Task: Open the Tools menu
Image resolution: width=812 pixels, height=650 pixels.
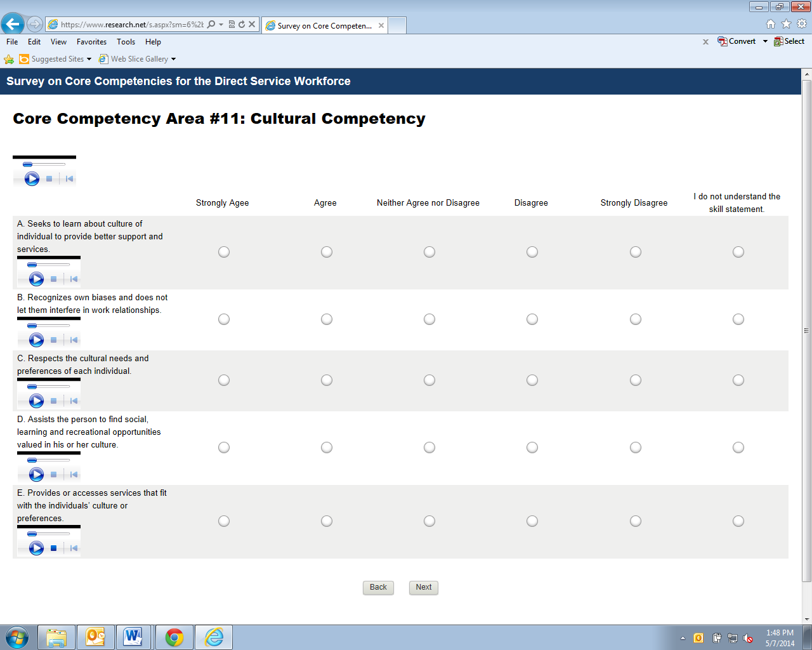Action: (x=126, y=42)
